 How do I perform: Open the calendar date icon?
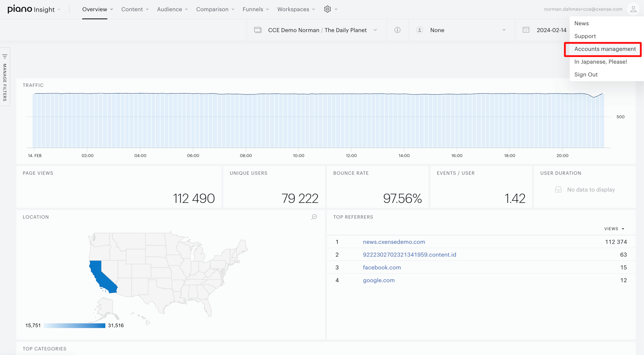click(x=526, y=30)
